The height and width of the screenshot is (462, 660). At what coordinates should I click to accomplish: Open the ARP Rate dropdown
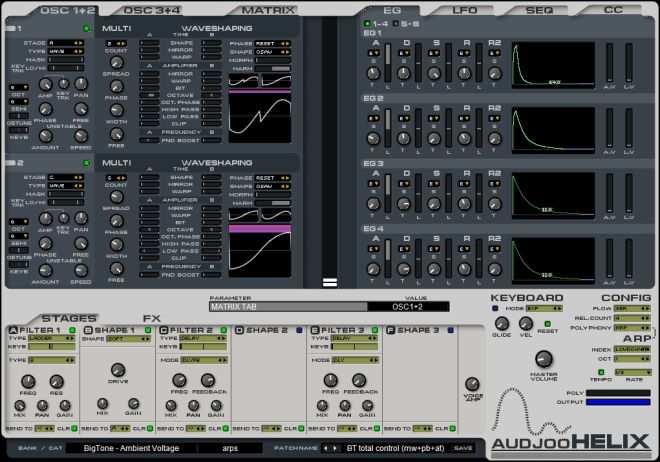tap(634, 370)
